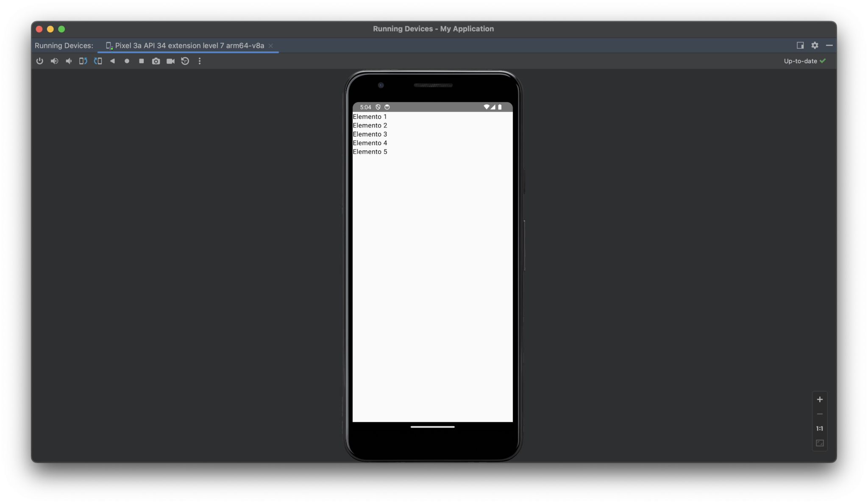Tap Elemento 2 in the emulator list
Image resolution: width=868 pixels, height=504 pixels.
(370, 125)
